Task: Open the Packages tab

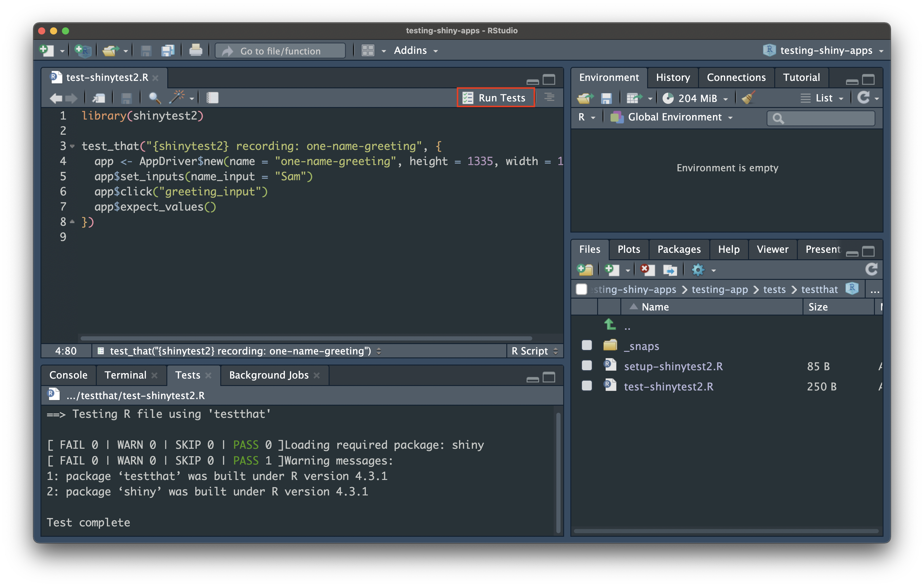Action: point(678,249)
